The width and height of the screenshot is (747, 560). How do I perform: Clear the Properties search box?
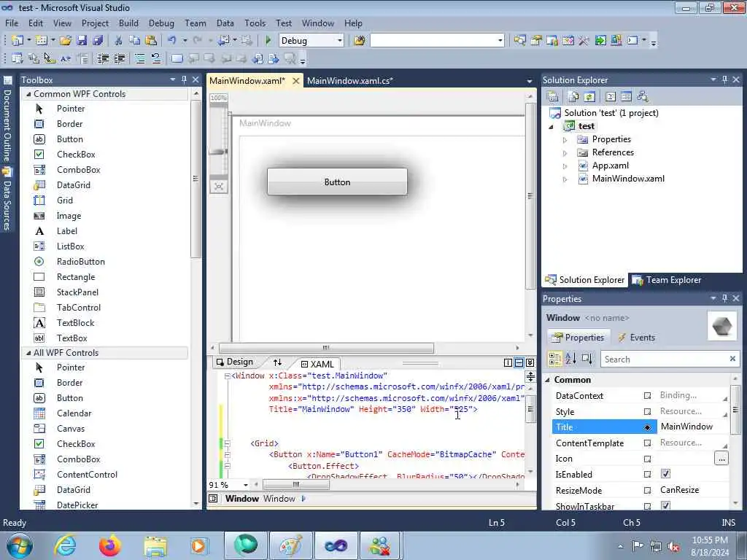732,359
